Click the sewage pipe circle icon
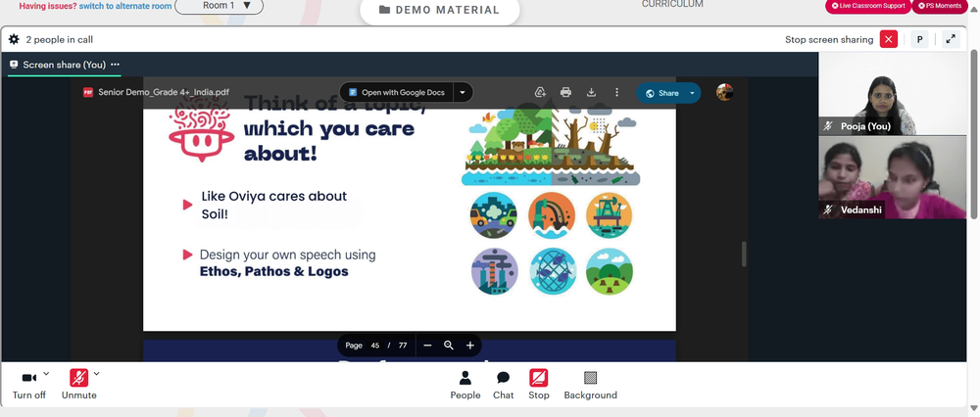980x417 pixels. [x=551, y=215]
